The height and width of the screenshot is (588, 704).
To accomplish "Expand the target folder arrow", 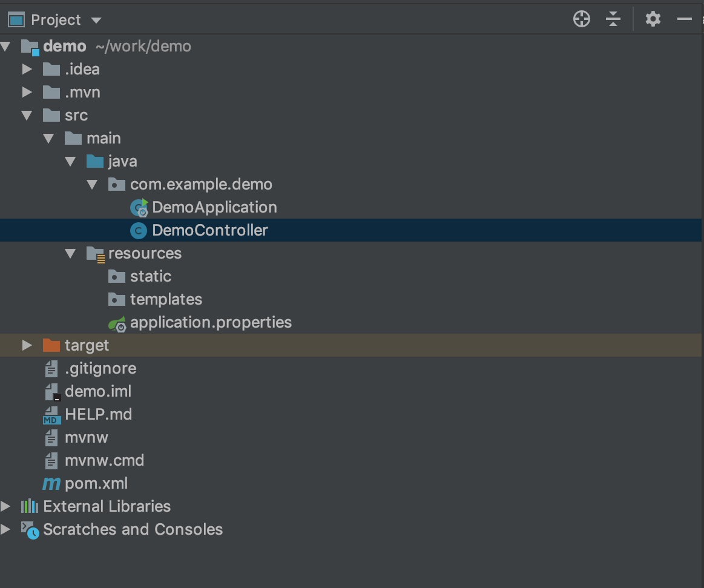I will 27,346.
